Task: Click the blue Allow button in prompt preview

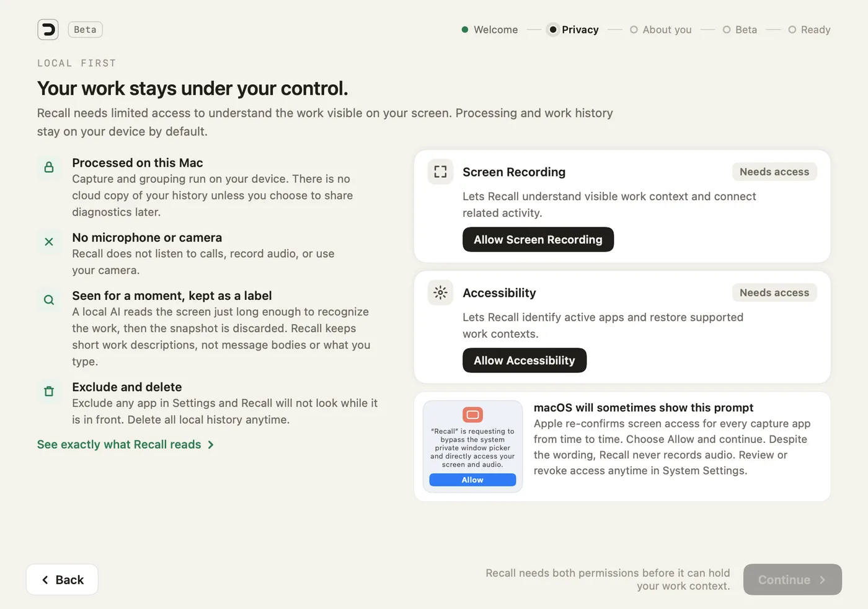Action: click(x=472, y=480)
